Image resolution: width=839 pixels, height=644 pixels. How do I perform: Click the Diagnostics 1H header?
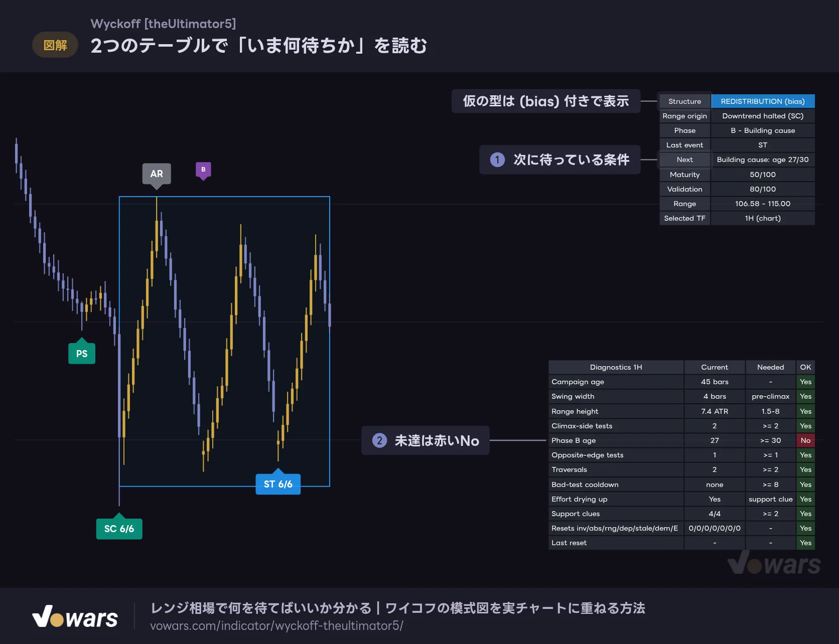click(616, 367)
